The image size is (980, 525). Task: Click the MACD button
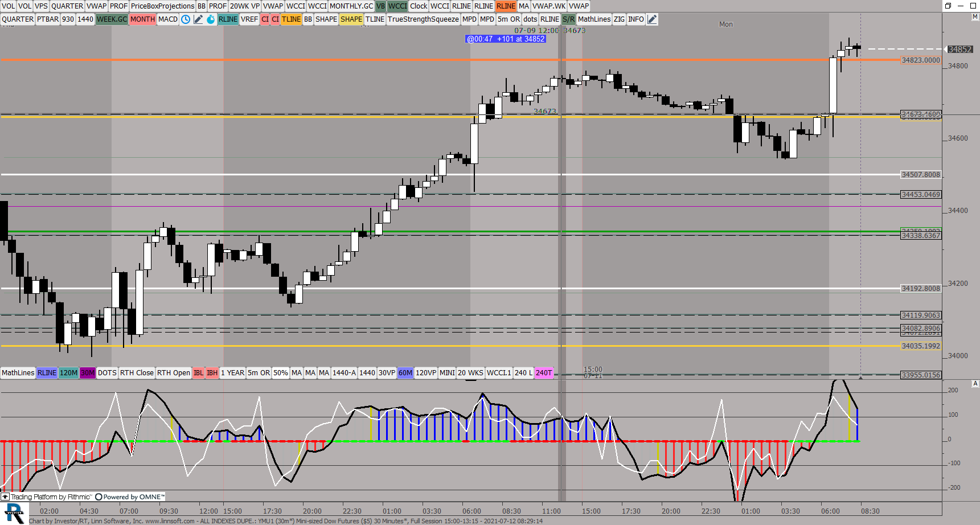click(x=168, y=19)
